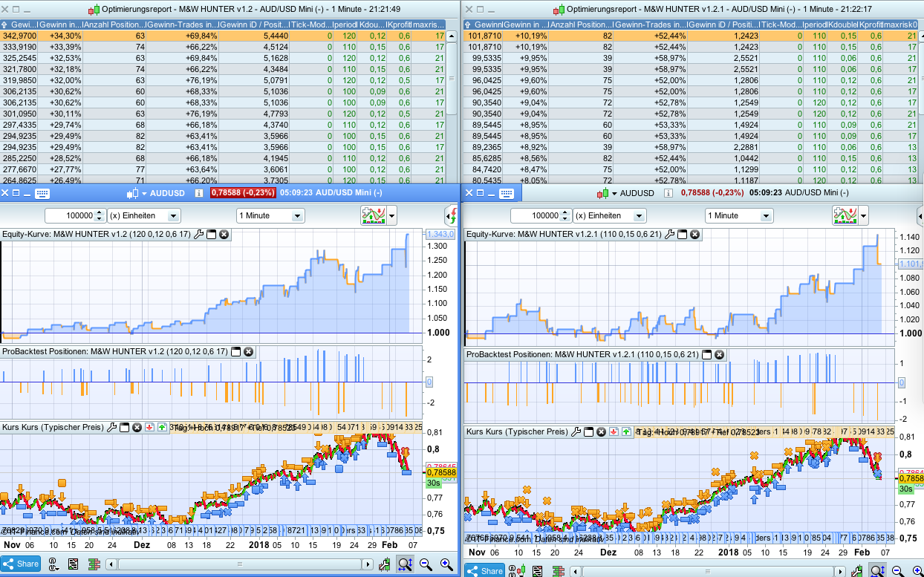Remove left Equity-Kurve v1.2 panel
This screenshot has width=924, height=577.
[x=224, y=234]
